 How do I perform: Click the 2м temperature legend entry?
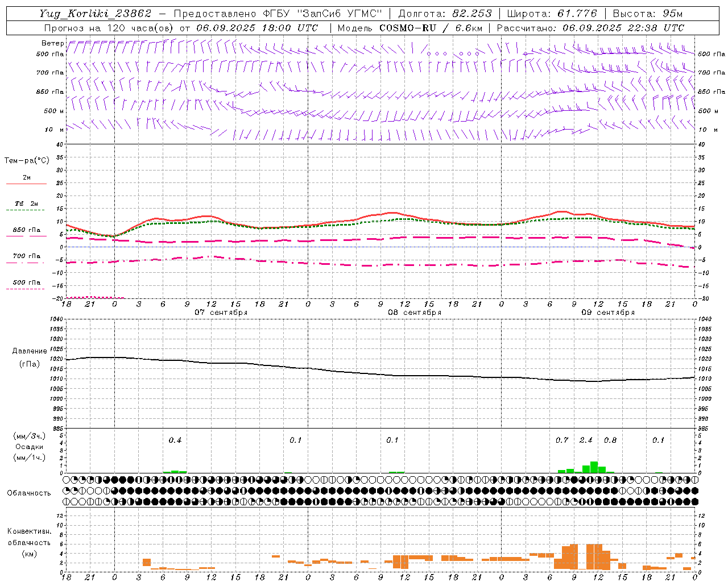click(x=27, y=177)
